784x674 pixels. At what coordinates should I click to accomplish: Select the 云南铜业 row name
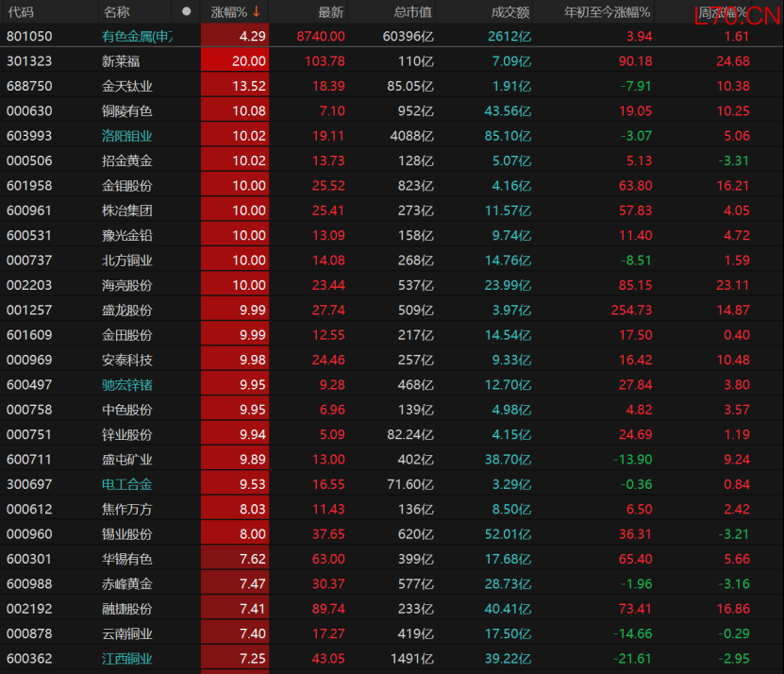pos(127,633)
